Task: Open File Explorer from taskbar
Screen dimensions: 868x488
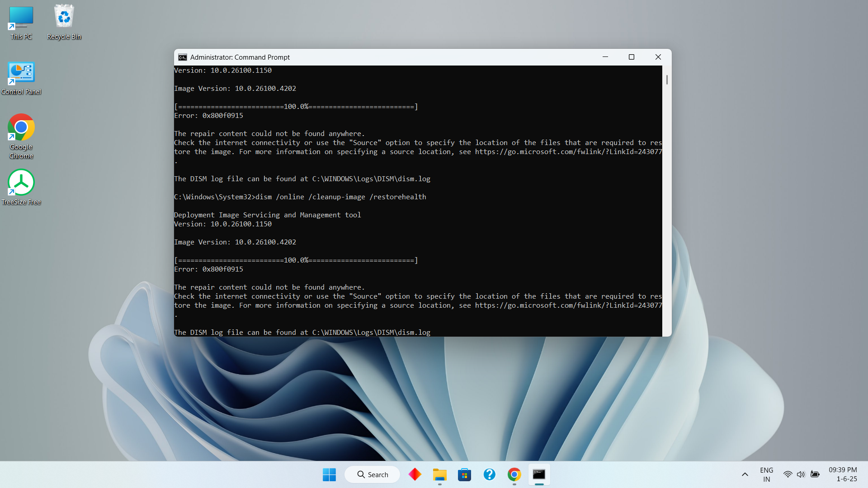Action: tap(439, 474)
